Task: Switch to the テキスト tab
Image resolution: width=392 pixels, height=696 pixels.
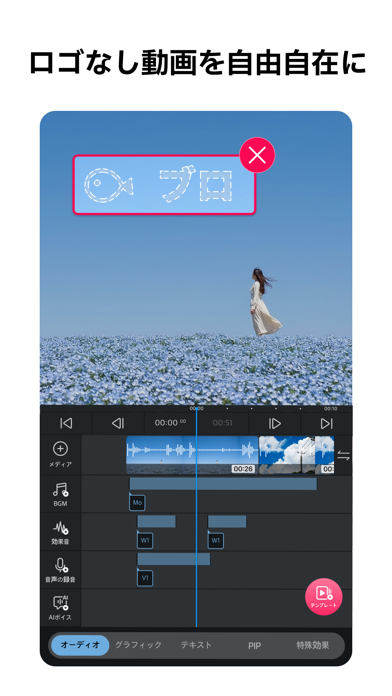Action: tap(196, 645)
